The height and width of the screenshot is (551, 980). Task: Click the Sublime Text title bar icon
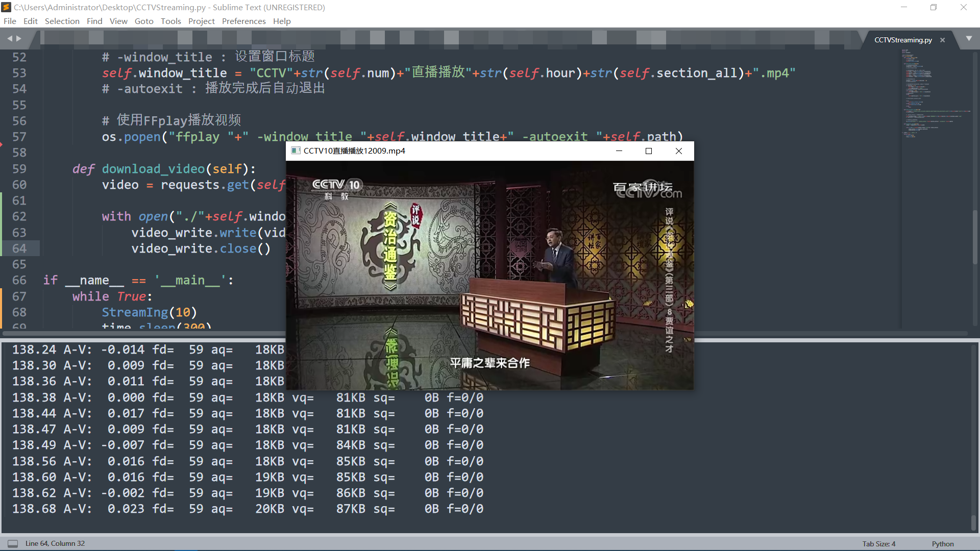click(6, 7)
